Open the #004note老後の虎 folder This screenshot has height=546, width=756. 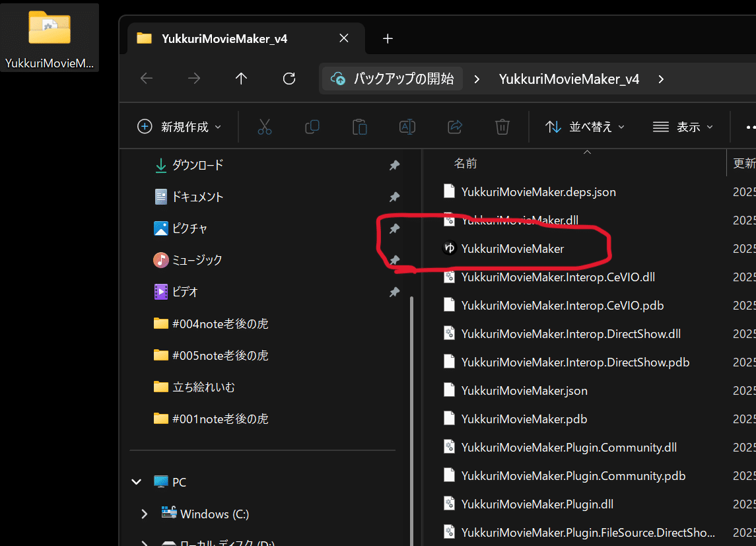(x=211, y=324)
